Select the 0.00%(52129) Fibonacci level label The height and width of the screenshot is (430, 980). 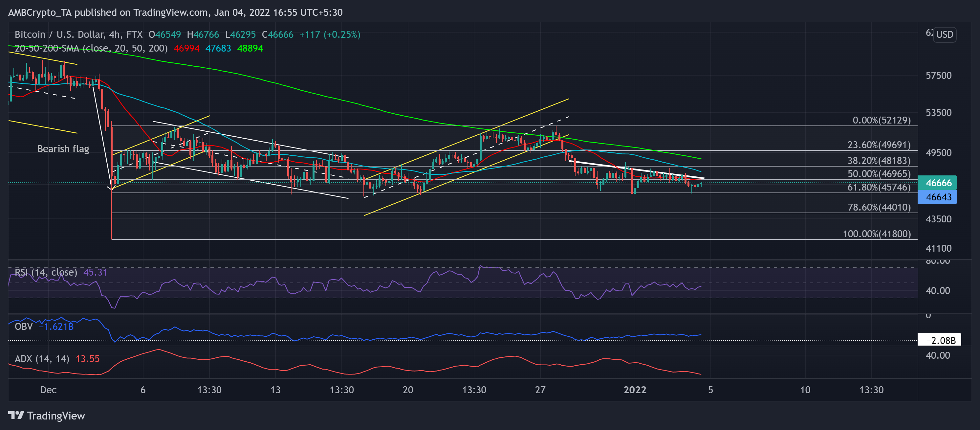(x=881, y=120)
